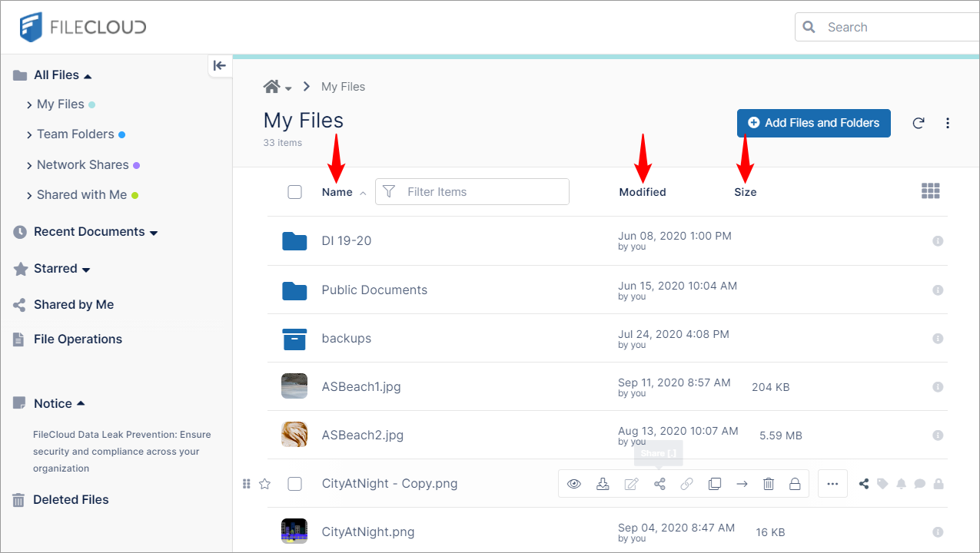Go to Deleted Files
Viewport: 980px width, 553px height.
click(71, 500)
